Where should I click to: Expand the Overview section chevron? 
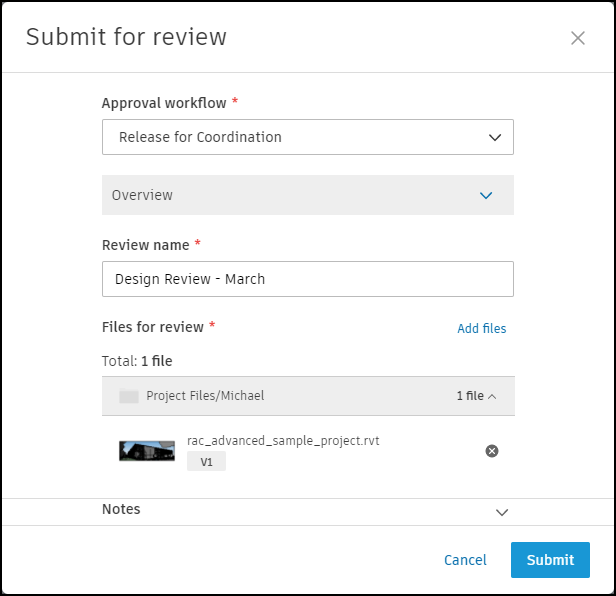click(486, 196)
